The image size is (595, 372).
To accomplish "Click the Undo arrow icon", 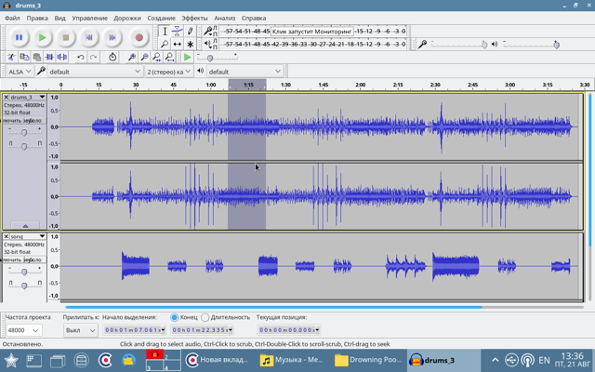I will (x=80, y=57).
